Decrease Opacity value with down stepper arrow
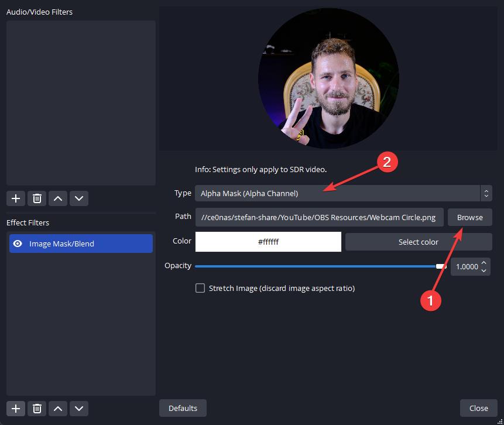 484,270
